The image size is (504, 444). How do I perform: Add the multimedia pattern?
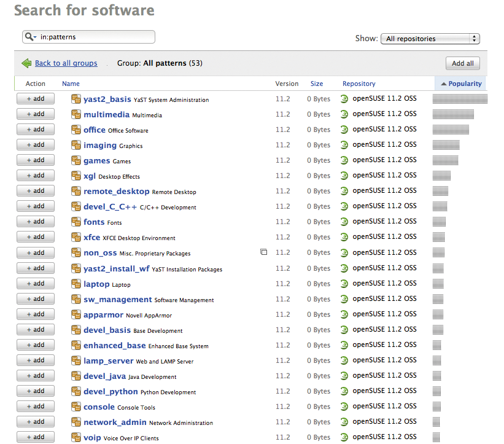[x=35, y=114]
